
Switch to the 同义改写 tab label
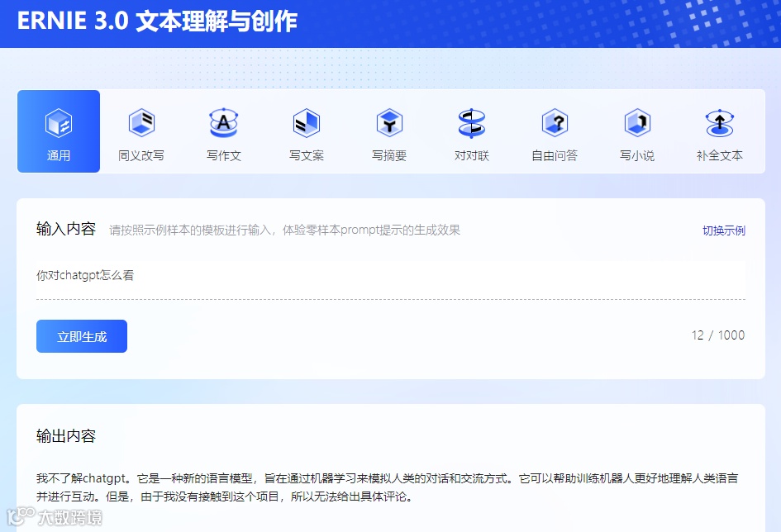141,156
